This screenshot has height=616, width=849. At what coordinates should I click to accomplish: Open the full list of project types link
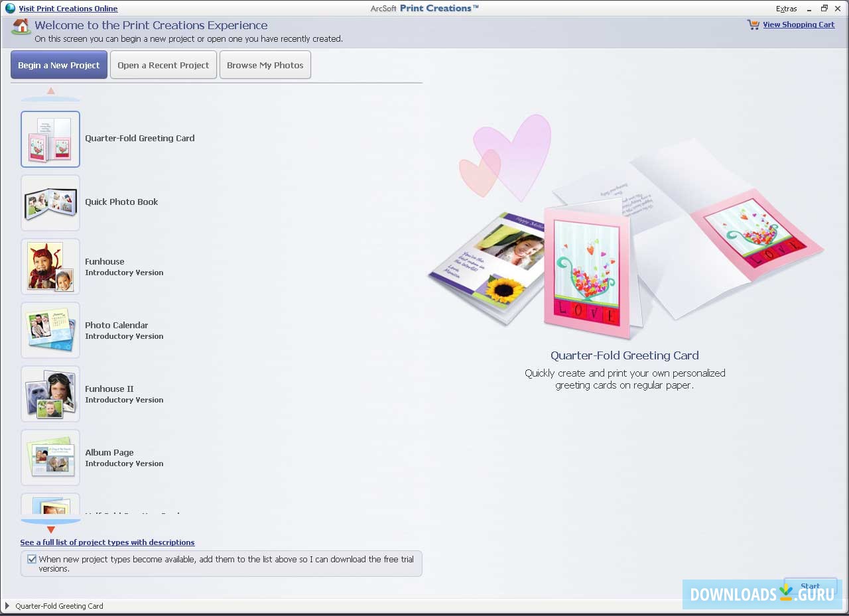[x=107, y=542]
